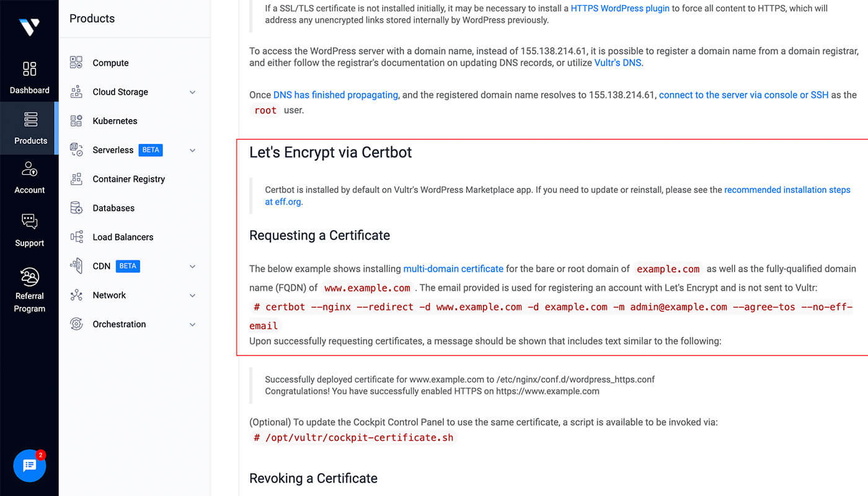Select the Products server icon
This screenshot has height=496, width=868.
30,119
